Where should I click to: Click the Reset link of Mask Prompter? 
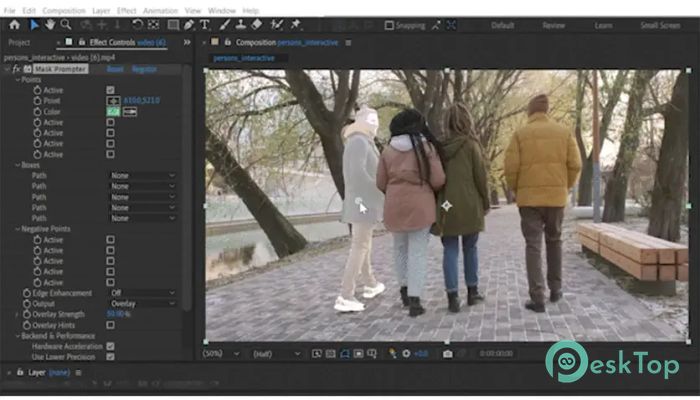click(115, 69)
